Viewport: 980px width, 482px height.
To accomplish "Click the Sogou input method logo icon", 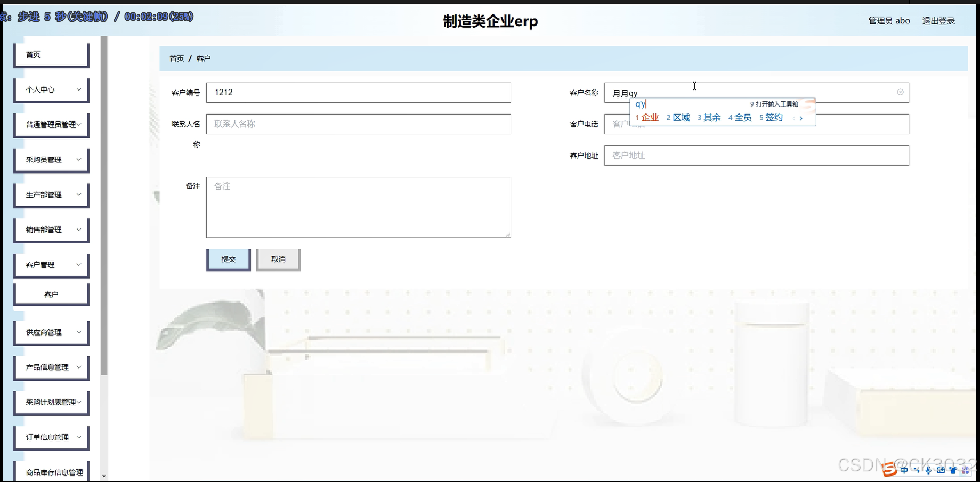I will [x=889, y=471].
